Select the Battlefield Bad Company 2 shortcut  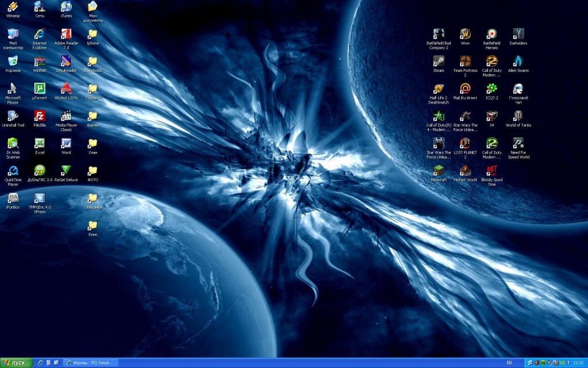pos(438,39)
